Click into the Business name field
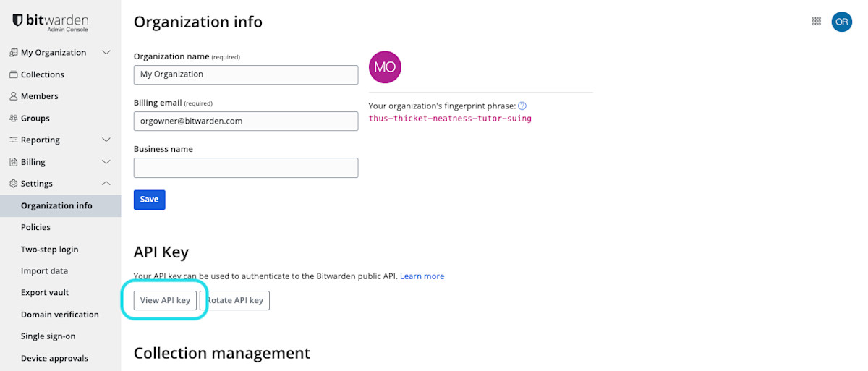 (246, 168)
